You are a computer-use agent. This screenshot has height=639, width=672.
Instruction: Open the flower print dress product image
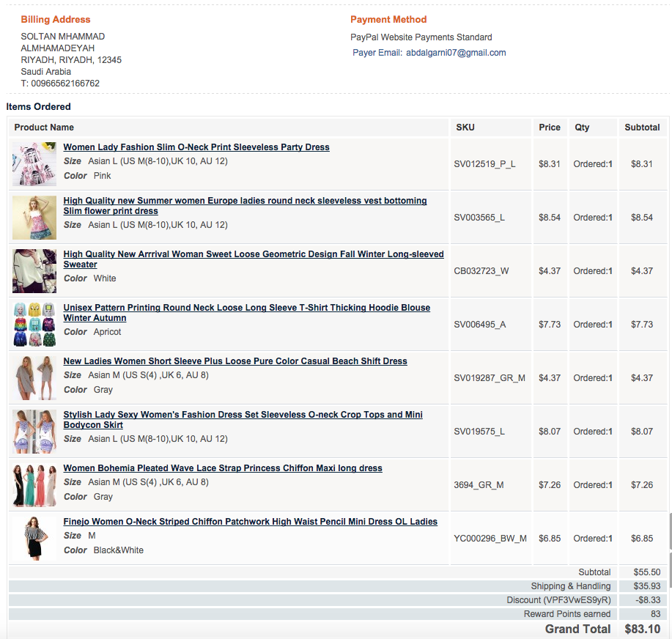(34, 218)
